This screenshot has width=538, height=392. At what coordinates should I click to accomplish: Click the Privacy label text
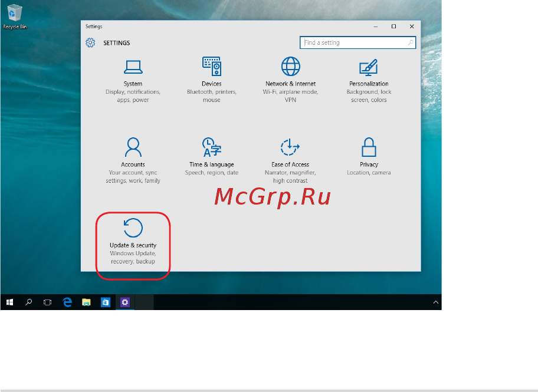click(369, 164)
